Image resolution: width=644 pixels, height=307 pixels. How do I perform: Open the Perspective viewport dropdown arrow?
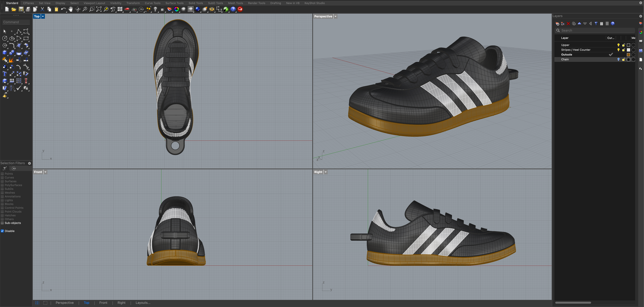(x=335, y=16)
